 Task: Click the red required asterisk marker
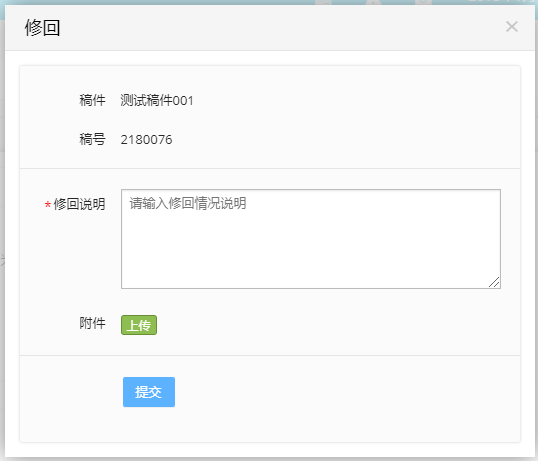[x=48, y=205]
